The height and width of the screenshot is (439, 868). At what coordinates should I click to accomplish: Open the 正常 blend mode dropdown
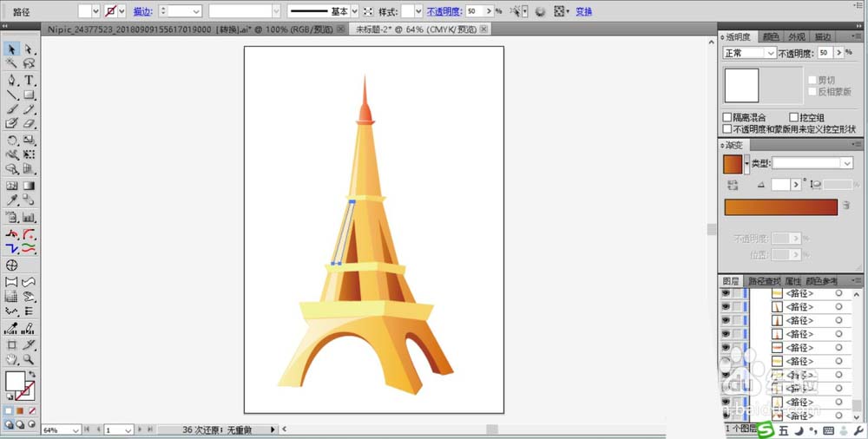pos(750,53)
